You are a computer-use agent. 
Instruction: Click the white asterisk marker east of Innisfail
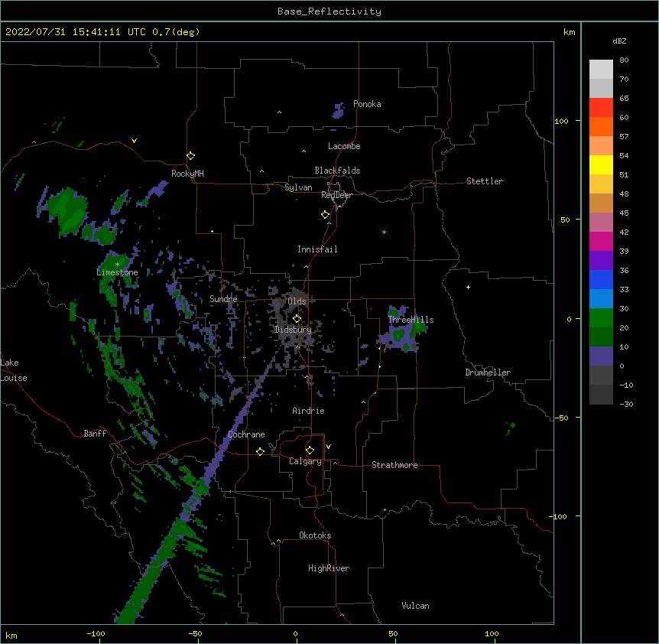(x=384, y=232)
